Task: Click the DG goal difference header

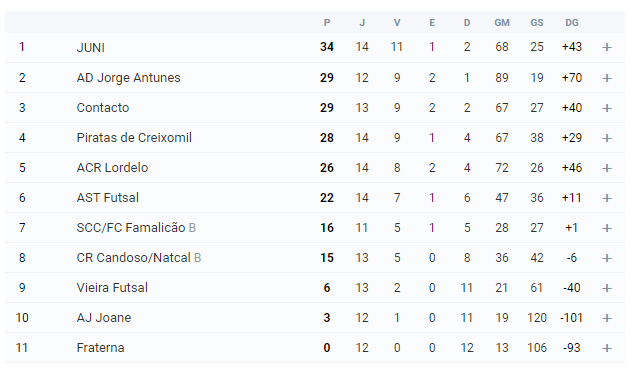Action: coord(572,23)
